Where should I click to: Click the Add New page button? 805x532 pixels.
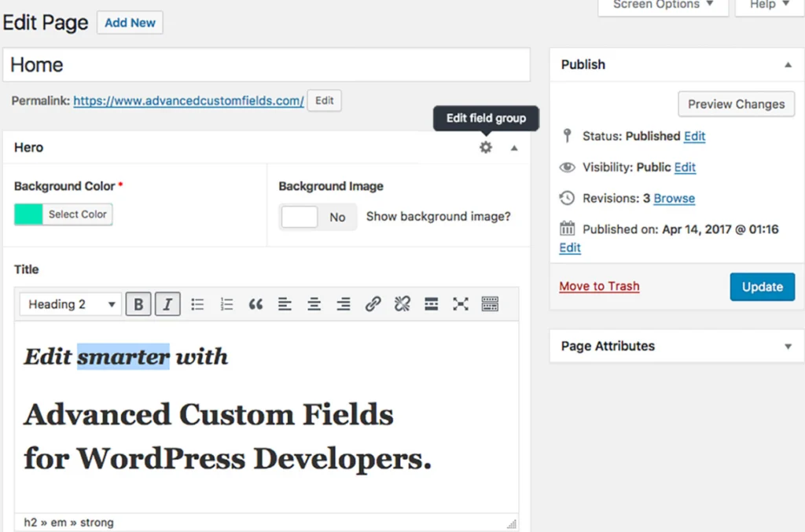click(x=130, y=23)
